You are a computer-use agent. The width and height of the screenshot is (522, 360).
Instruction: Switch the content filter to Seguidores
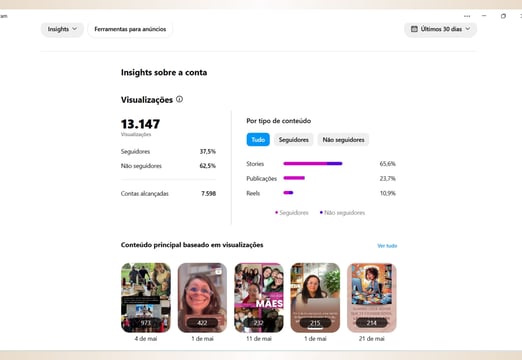click(x=294, y=140)
